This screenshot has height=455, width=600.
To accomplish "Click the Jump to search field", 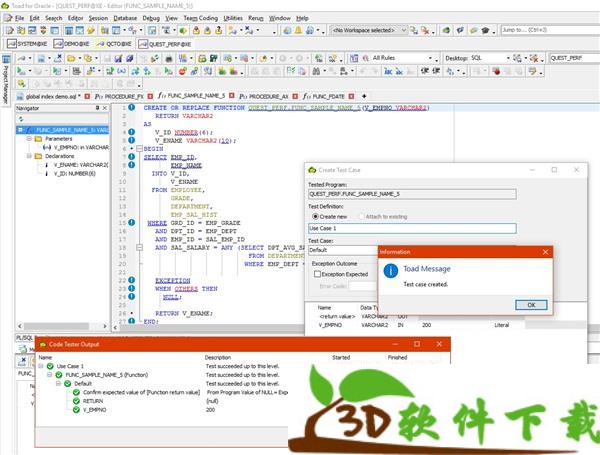I will tap(550, 30).
